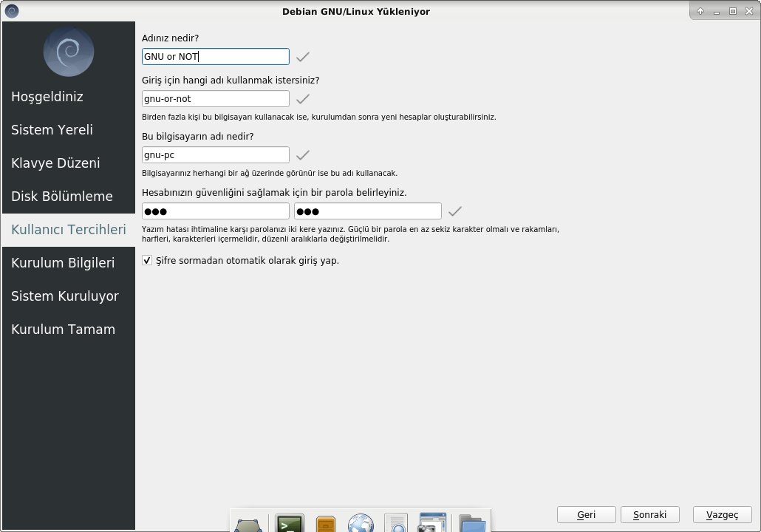Viewport: 761px width, 532px height.
Task: Select the Kurulum Tamam step
Action: point(63,329)
